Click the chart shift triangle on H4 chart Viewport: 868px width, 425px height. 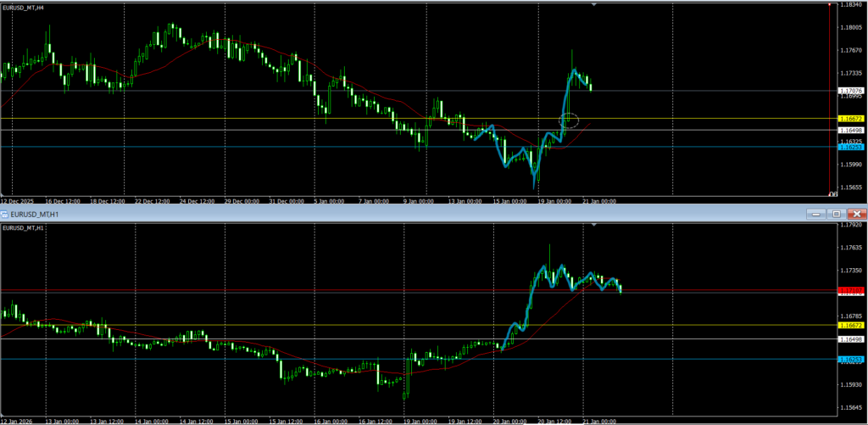pyautogui.click(x=593, y=5)
